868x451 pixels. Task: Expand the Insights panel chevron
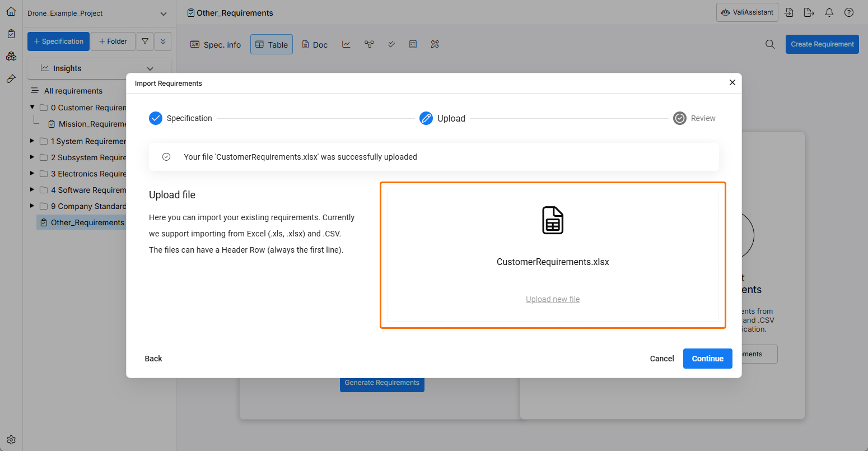(x=150, y=68)
